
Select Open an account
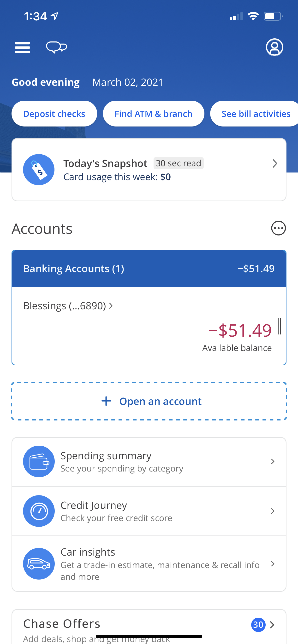149,401
